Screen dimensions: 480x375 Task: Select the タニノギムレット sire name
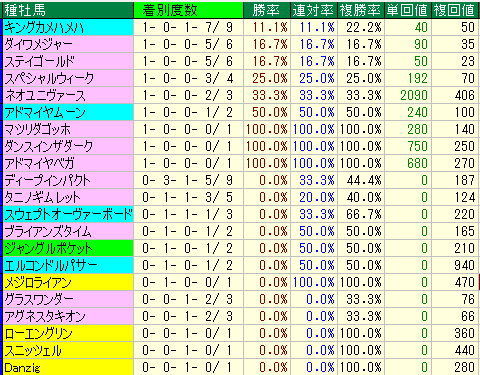[42, 197]
